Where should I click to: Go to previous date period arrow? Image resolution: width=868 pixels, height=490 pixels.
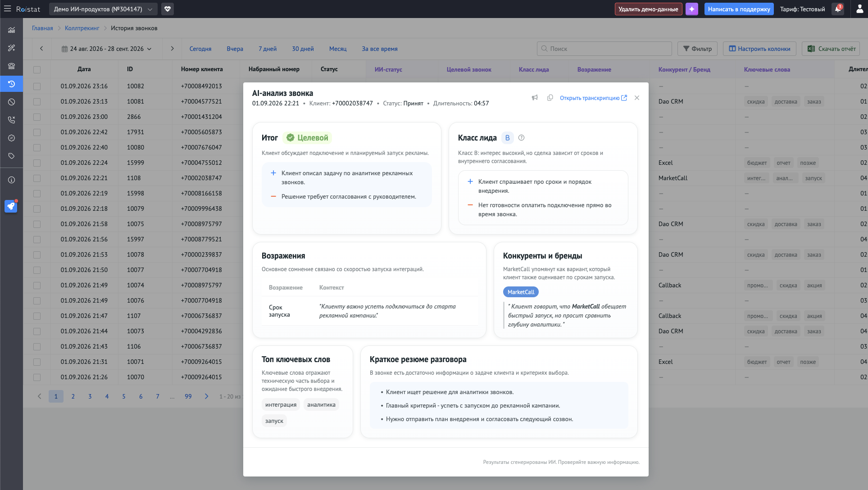coord(41,49)
